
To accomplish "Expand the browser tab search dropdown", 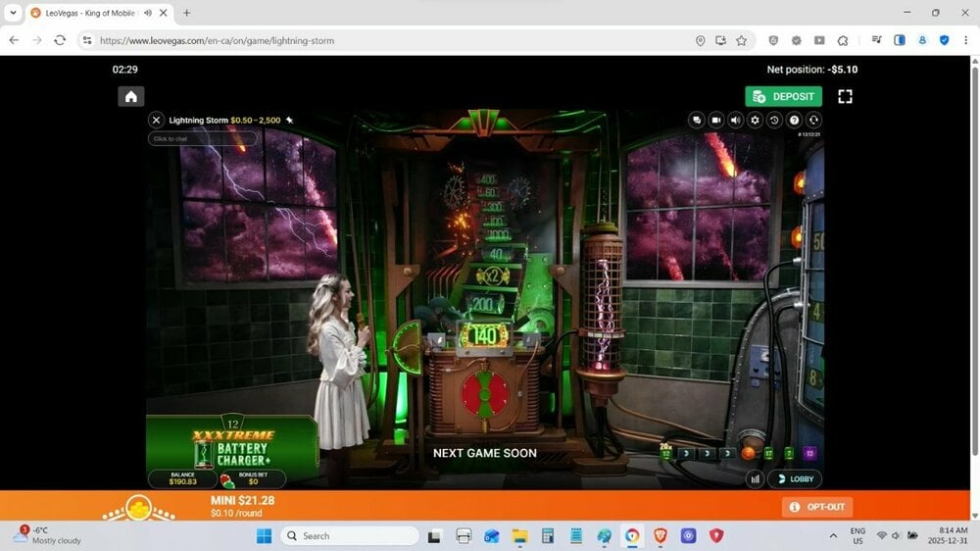I will [x=13, y=13].
